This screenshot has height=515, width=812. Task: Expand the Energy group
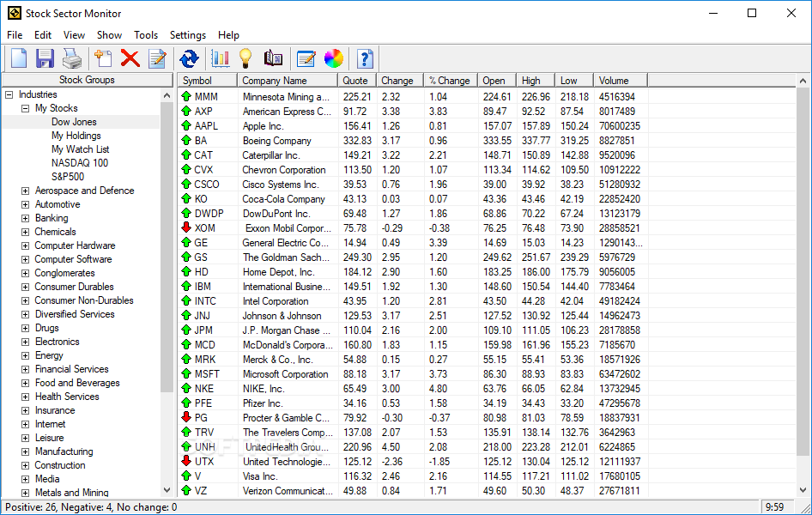coord(25,355)
